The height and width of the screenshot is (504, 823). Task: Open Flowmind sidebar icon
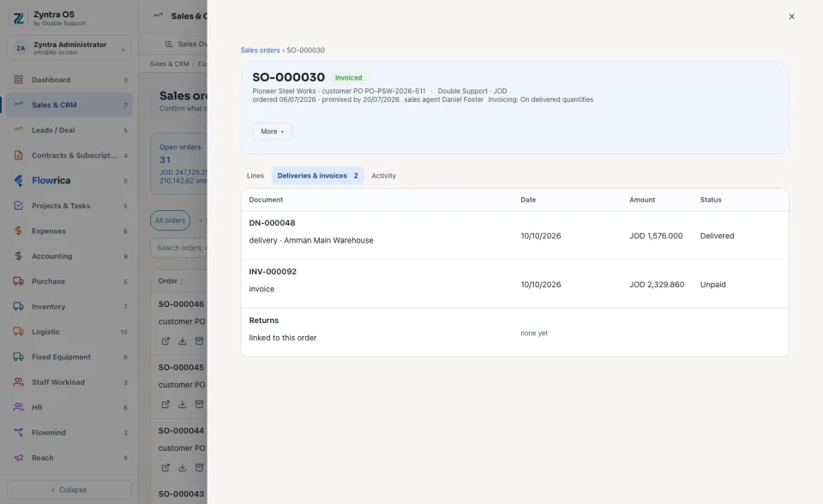(18, 432)
